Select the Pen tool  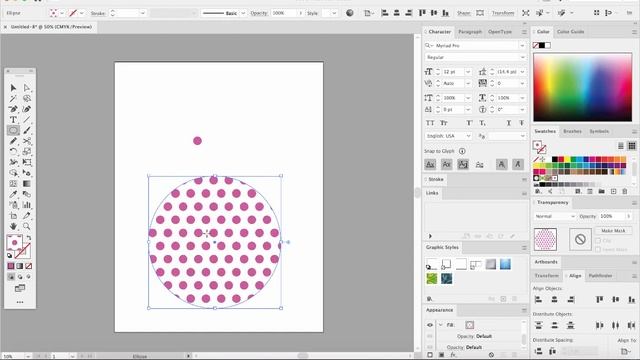[x=13, y=109]
